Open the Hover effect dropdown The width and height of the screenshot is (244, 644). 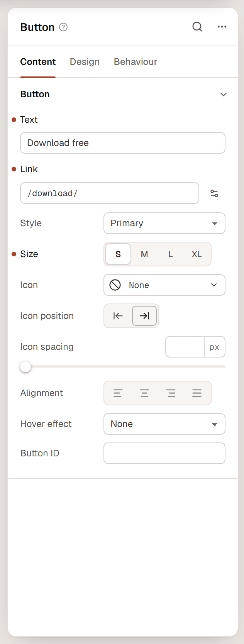pos(164,424)
